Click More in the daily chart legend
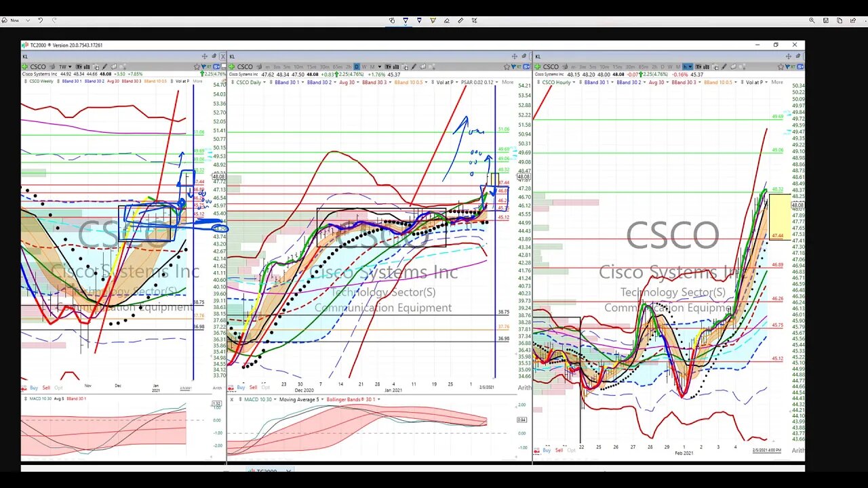 507,82
